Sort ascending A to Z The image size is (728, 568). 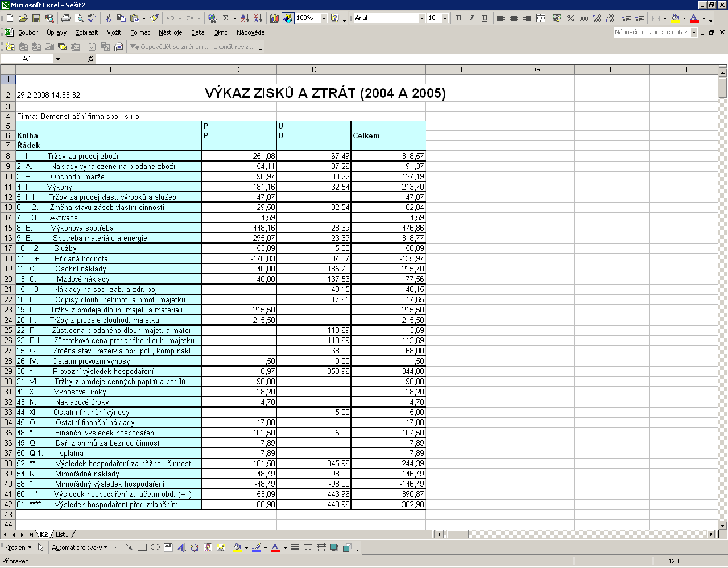[x=245, y=18]
